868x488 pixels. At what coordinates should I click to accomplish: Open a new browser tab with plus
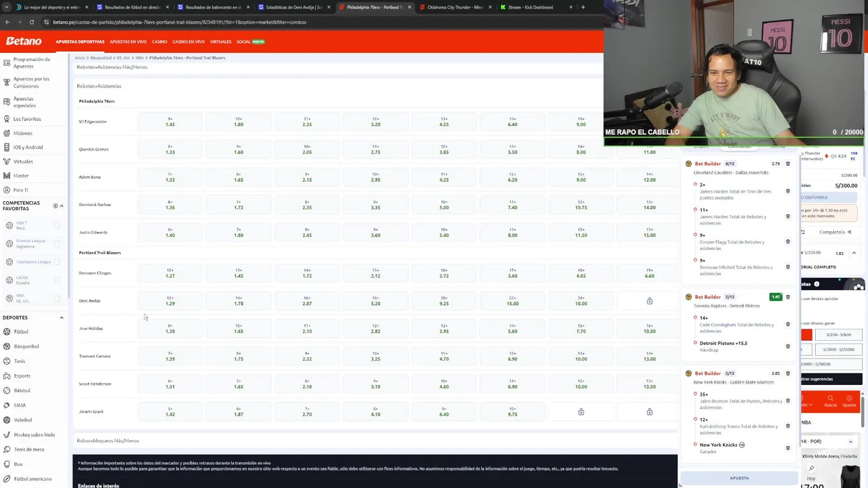[x=583, y=7]
